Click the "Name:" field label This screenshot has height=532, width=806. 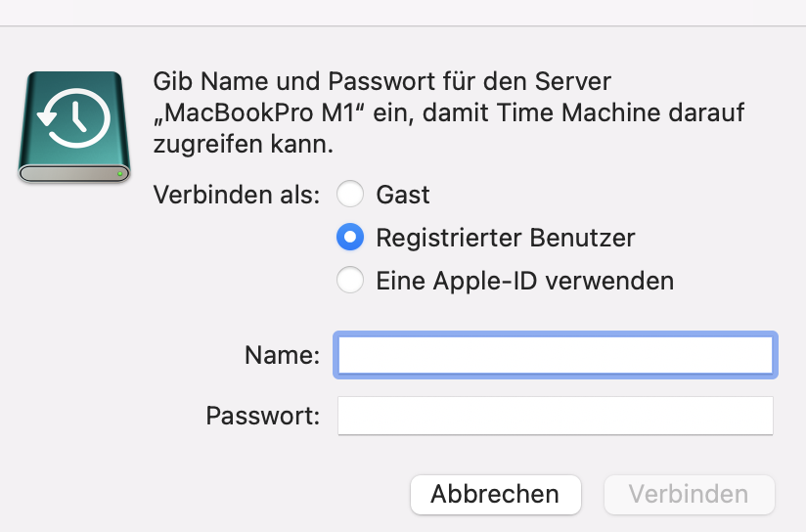click(x=283, y=356)
